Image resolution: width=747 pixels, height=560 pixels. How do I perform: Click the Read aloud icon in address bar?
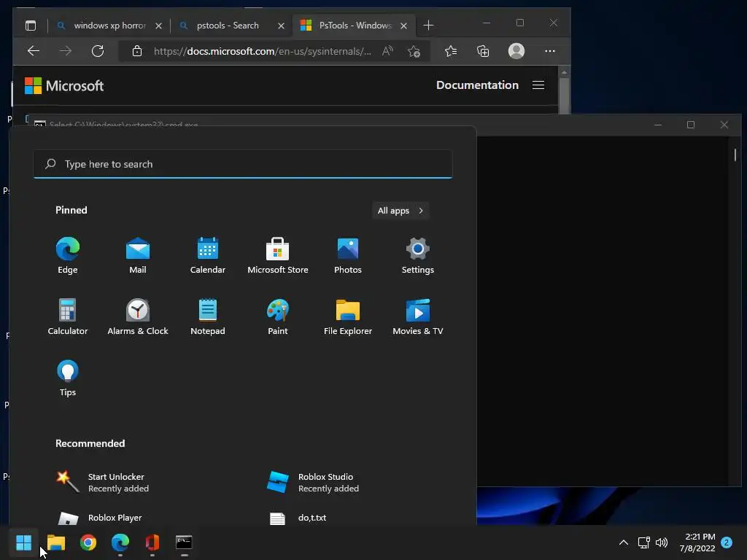click(388, 51)
